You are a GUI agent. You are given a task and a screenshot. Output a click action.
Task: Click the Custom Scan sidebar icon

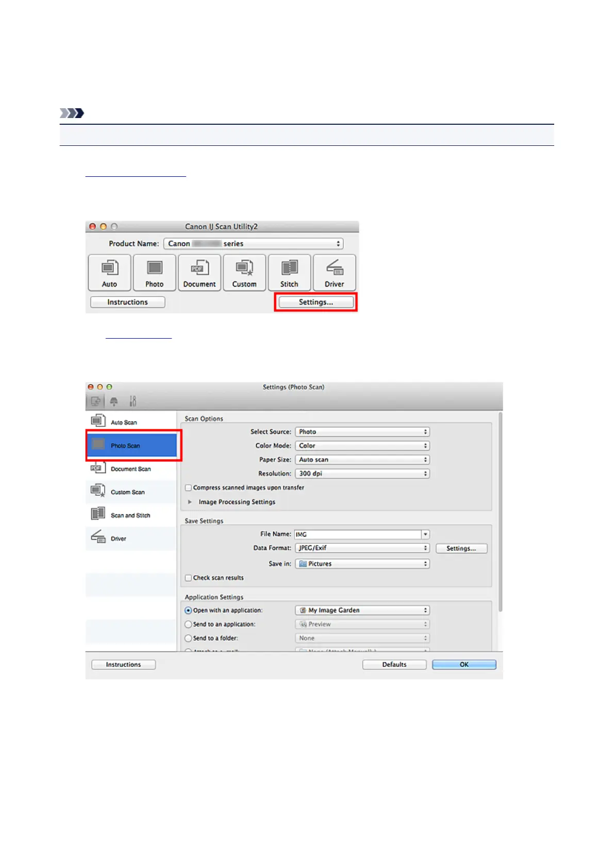[x=98, y=490]
